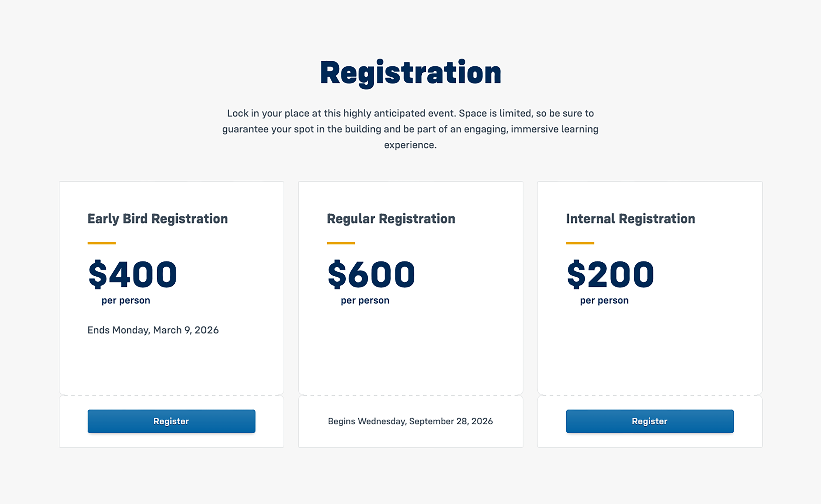Click gold accent line under Regular Registration title

tap(341, 243)
